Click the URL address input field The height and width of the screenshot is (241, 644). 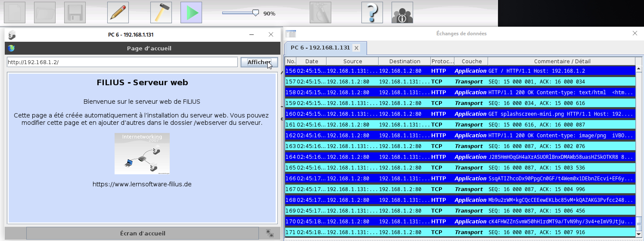[x=122, y=62]
